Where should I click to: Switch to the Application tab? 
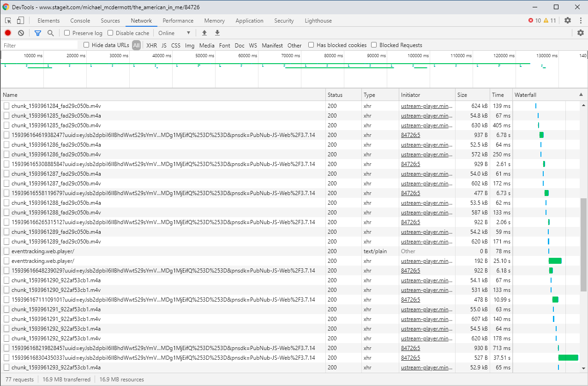pos(249,21)
